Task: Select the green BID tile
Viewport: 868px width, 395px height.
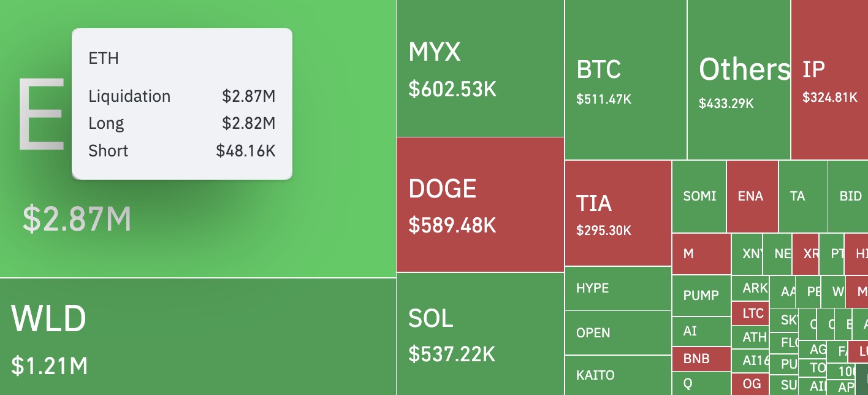Action: tap(850, 196)
